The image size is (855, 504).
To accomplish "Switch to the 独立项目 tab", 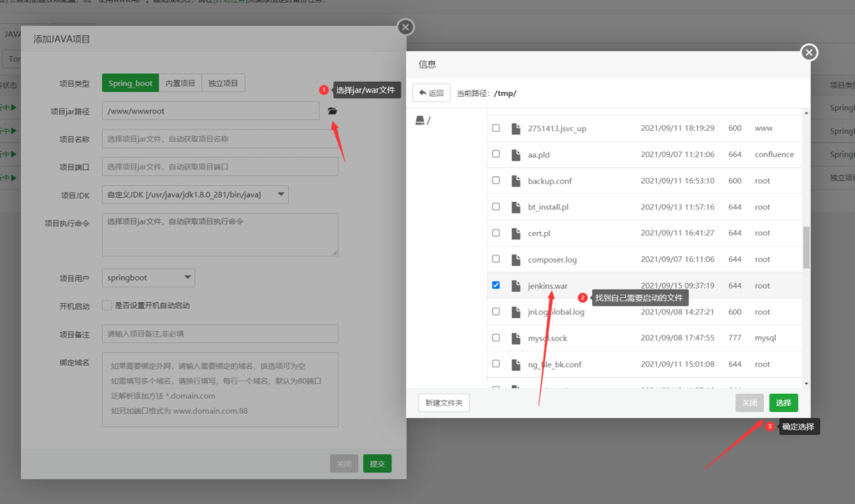I will [223, 83].
